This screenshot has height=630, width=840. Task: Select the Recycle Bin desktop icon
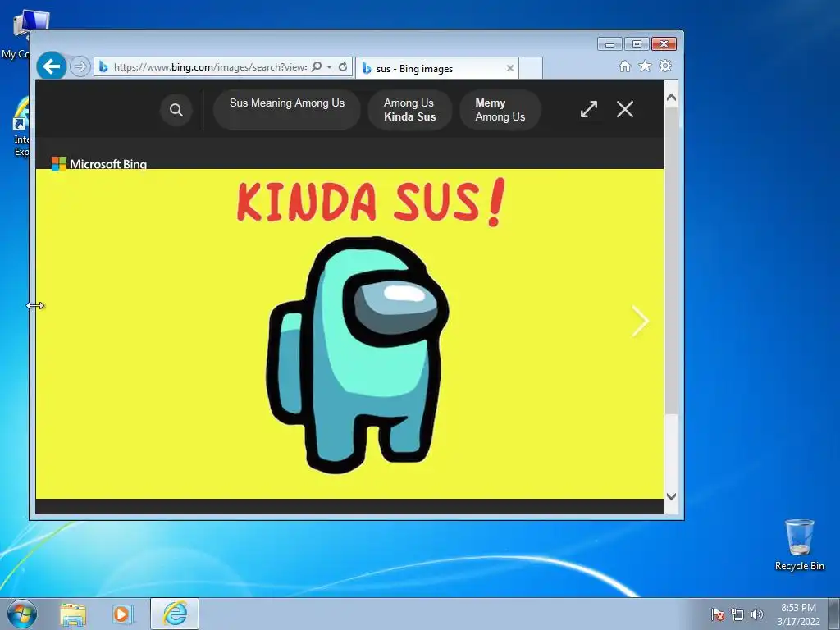pos(799,545)
